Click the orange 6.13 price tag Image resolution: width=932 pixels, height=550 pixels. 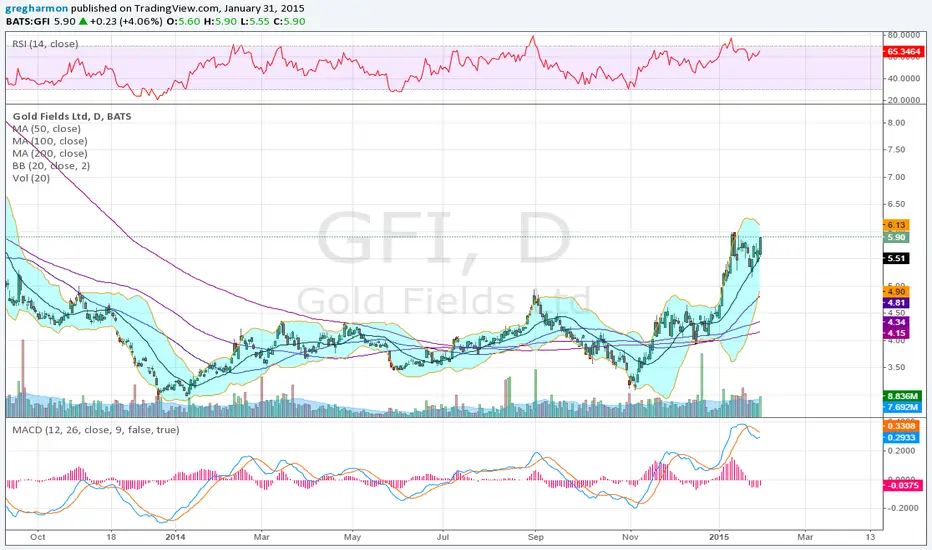(896, 225)
